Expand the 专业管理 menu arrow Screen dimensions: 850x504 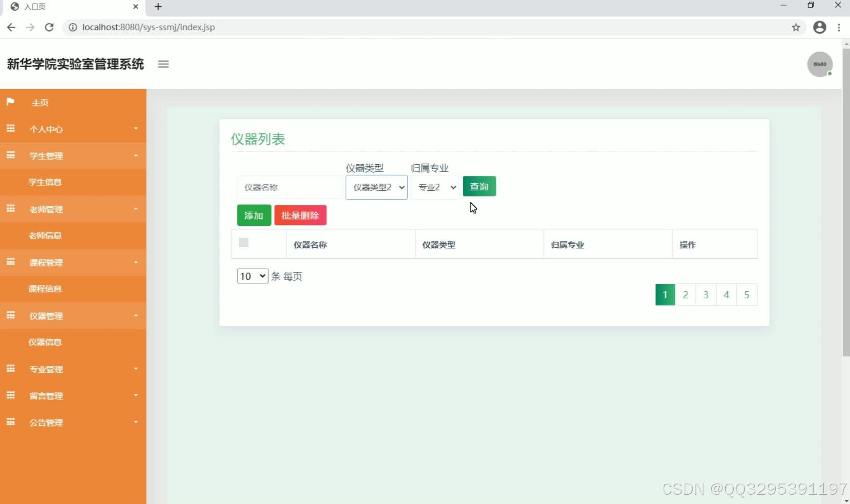tap(136, 369)
